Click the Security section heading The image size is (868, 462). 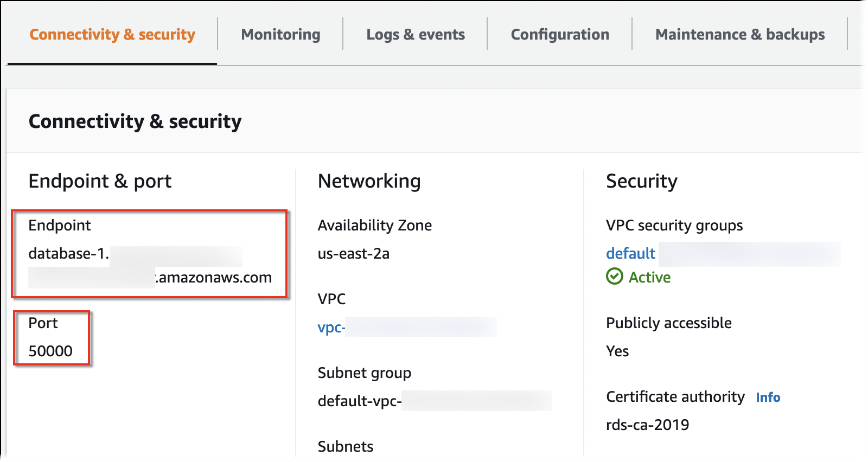641,181
